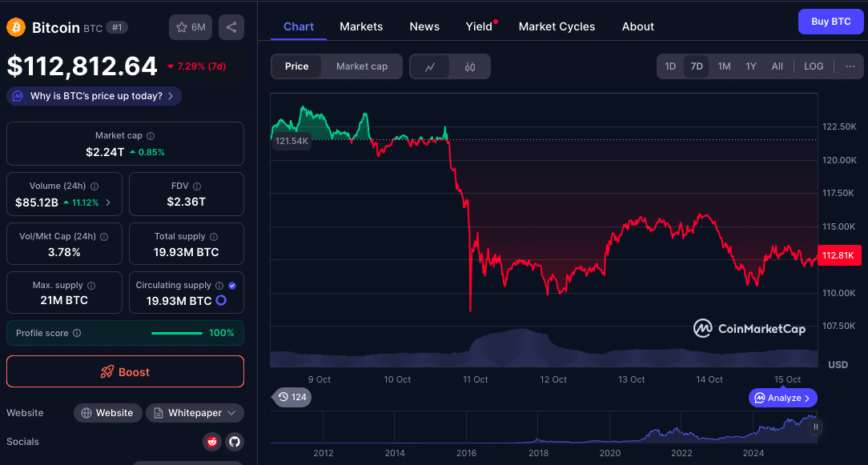Viewport: 868px width, 465px height.
Task: Open the News tab
Action: tap(424, 26)
